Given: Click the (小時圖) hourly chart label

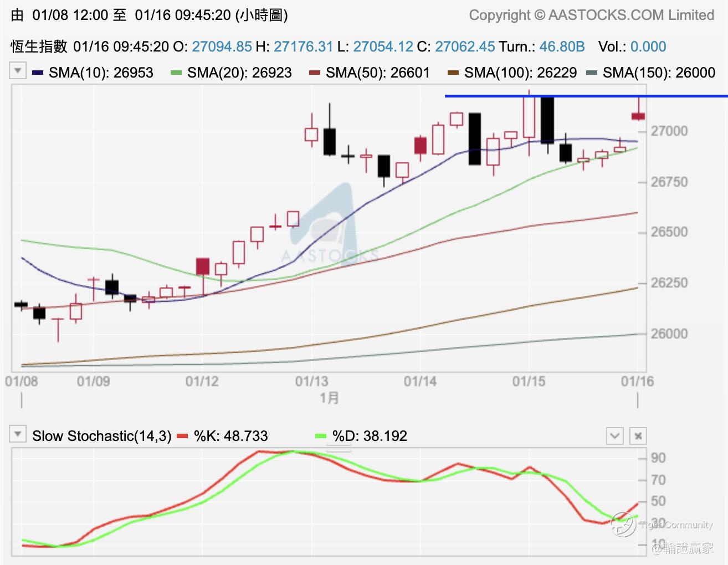Looking at the screenshot, I should coord(262,15).
